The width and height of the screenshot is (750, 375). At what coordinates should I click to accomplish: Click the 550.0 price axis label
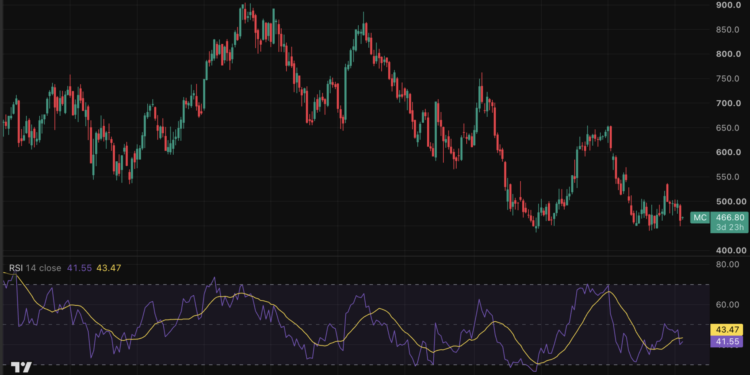(729, 177)
